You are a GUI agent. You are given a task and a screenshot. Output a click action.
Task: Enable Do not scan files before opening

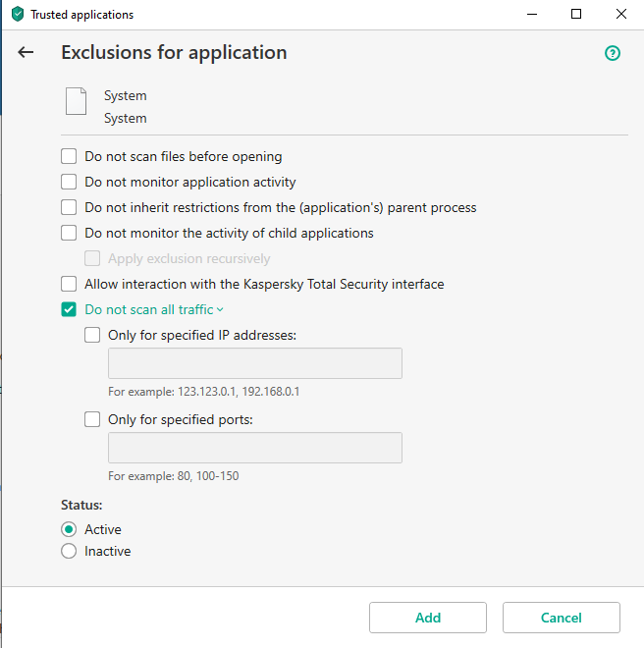pyautogui.click(x=69, y=157)
